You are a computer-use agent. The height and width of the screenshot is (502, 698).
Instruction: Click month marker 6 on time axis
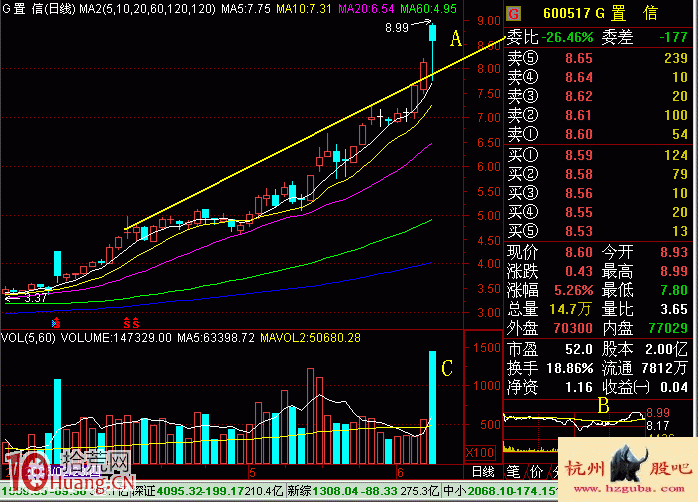(x=400, y=472)
